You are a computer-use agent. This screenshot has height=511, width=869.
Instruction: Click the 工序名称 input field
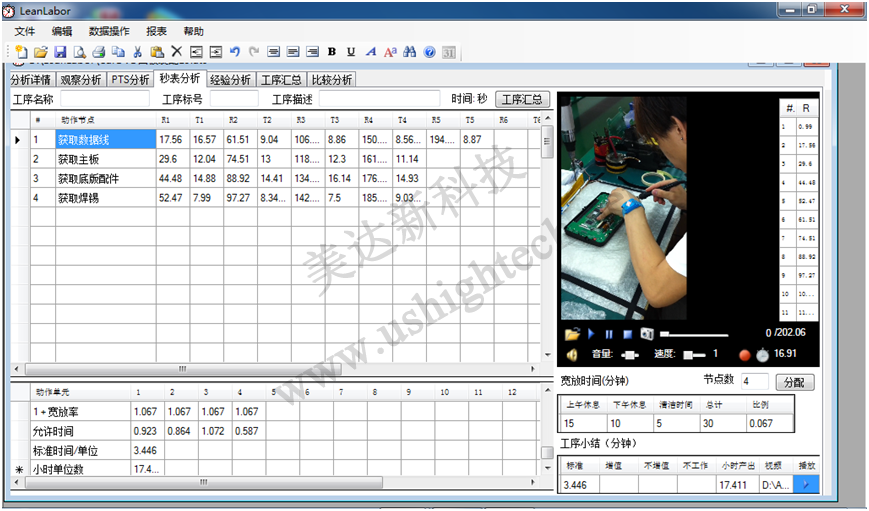click(x=104, y=99)
